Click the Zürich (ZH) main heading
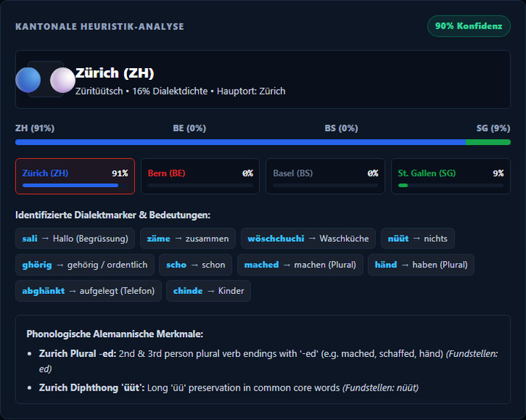Image resolution: width=526 pixels, height=420 pixels. (114, 73)
